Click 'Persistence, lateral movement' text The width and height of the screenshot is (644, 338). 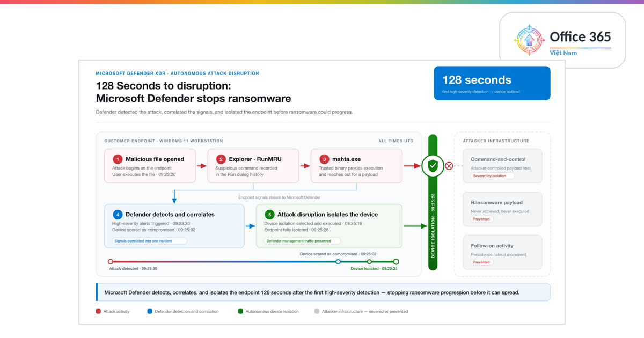[x=498, y=254]
